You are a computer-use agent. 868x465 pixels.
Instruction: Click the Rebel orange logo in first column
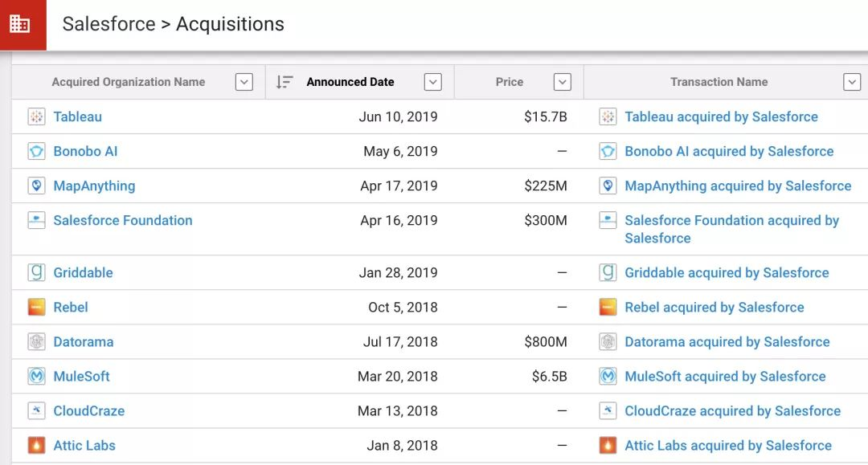[36, 307]
